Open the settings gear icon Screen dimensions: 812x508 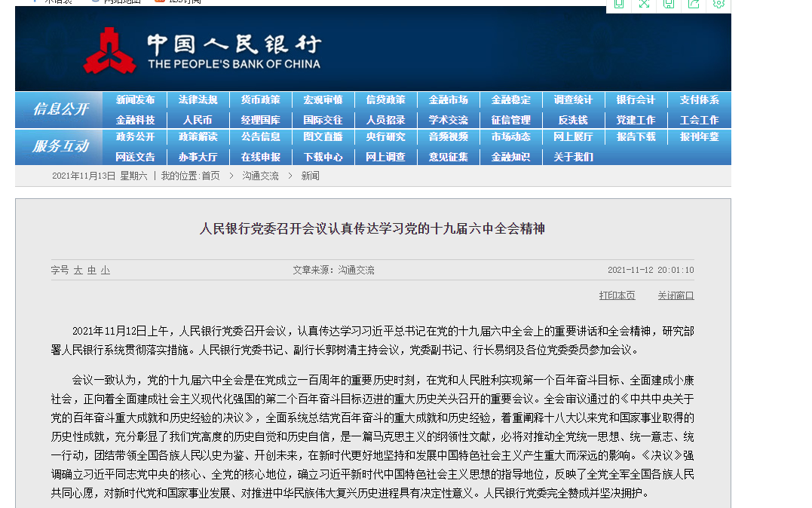719,5
